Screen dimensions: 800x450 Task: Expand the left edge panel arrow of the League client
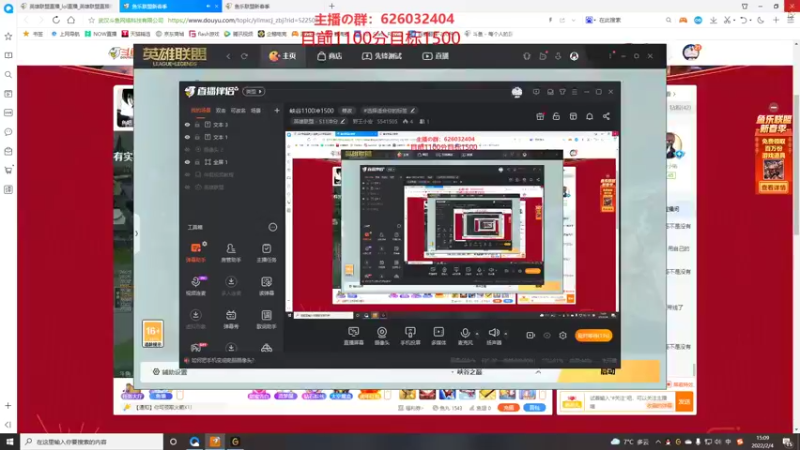pyautogui.click(x=136, y=234)
